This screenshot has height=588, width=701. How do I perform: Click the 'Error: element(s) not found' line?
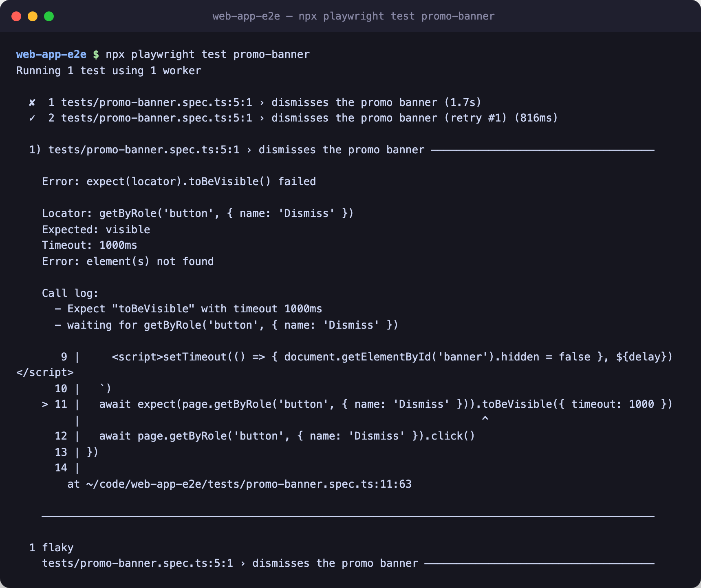point(128,261)
